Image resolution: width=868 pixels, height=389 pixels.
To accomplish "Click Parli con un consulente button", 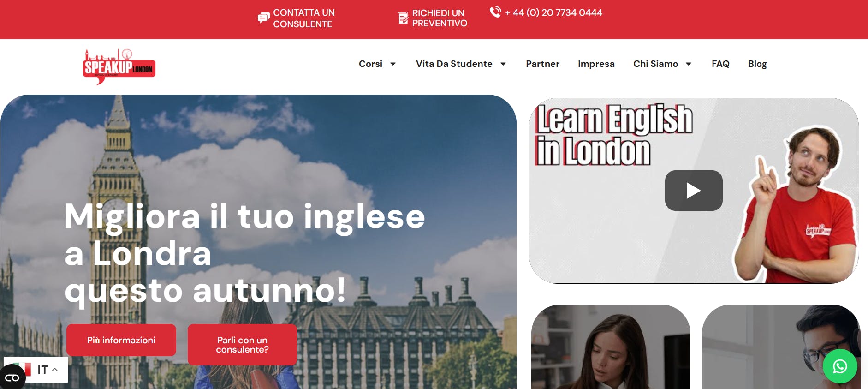I will 242,345.
